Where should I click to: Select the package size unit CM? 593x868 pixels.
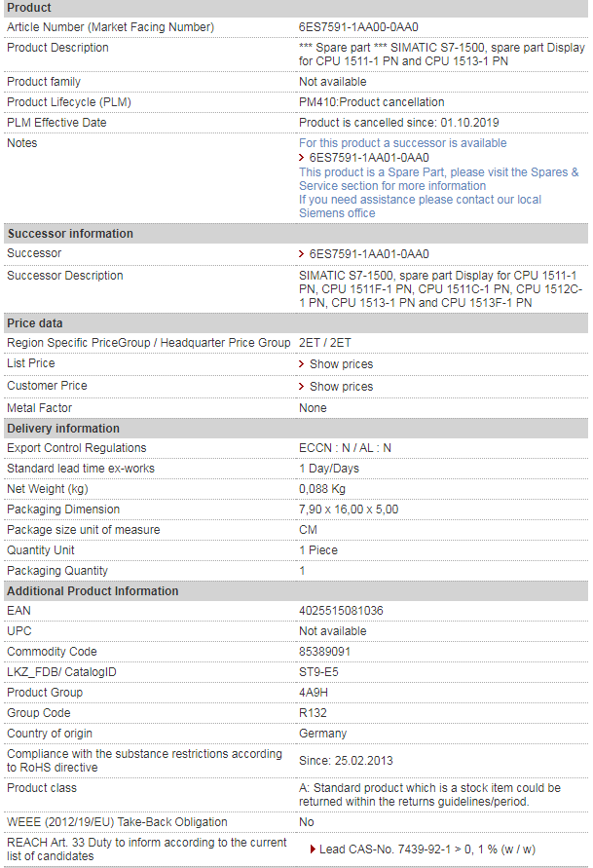point(308,530)
